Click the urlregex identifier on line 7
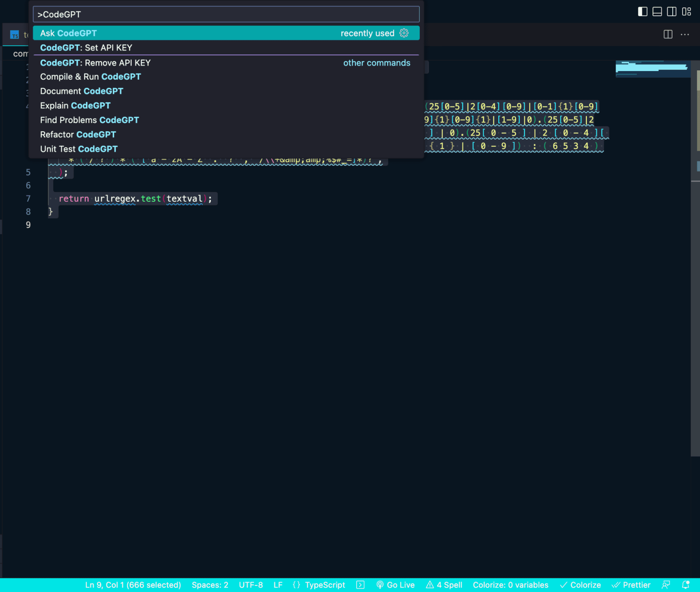700x592 pixels. [x=115, y=199]
